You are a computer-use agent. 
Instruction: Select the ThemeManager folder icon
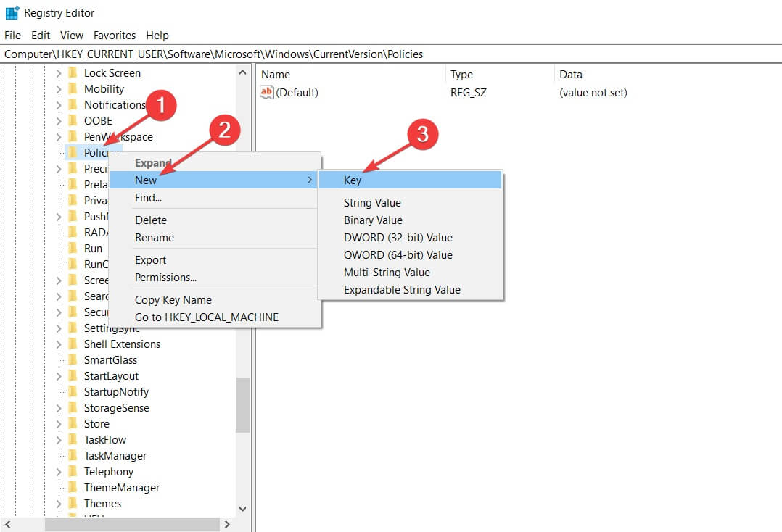pyautogui.click(x=73, y=488)
